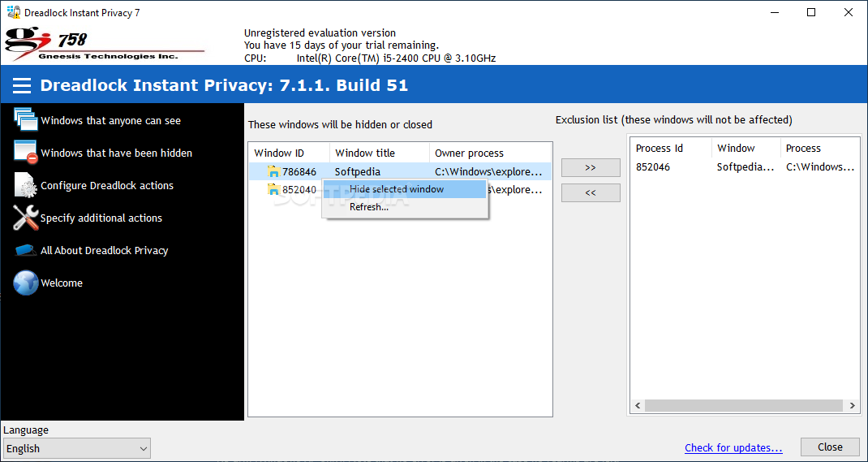The height and width of the screenshot is (462, 868).
Task: Click the app icon in the title bar
Action: point(13,12)
